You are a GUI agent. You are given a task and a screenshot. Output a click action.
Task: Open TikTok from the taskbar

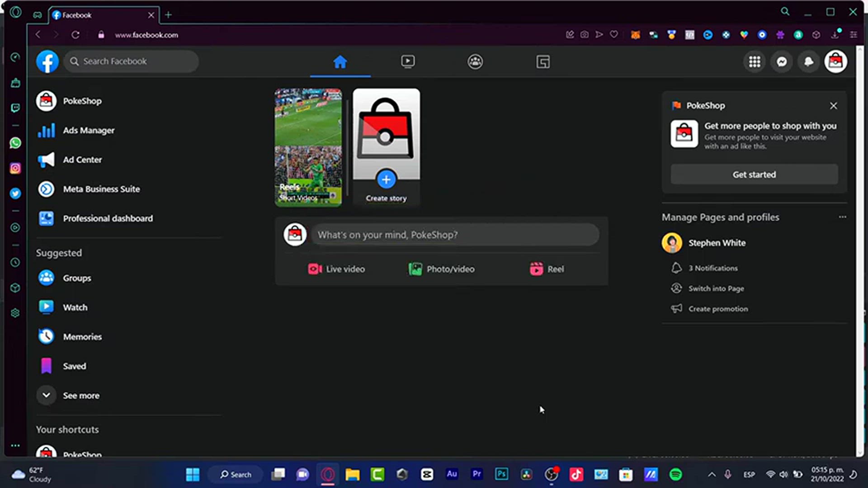tap(576, 474)
